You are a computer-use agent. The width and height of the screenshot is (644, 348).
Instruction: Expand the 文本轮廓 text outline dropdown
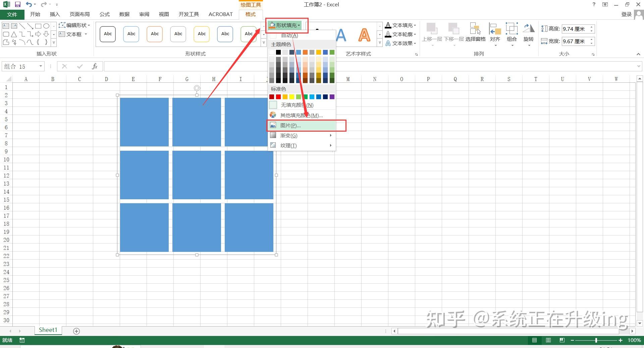click(x=400, y=34)
